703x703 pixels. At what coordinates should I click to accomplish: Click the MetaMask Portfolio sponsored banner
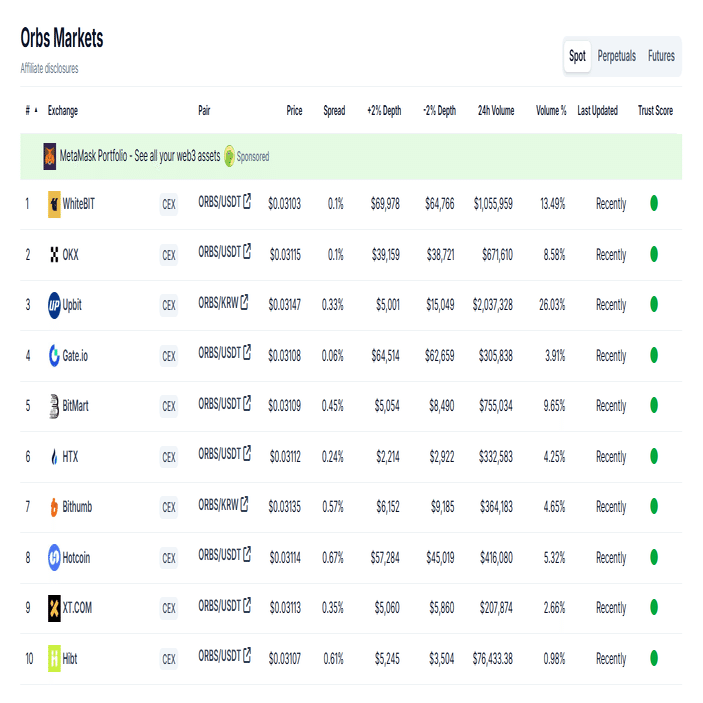(140, 156)
